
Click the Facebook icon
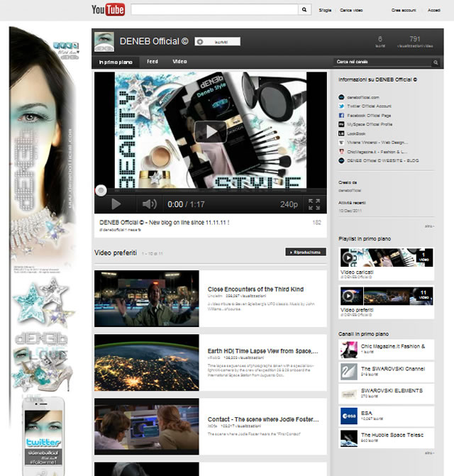click(x=341, y=116)
